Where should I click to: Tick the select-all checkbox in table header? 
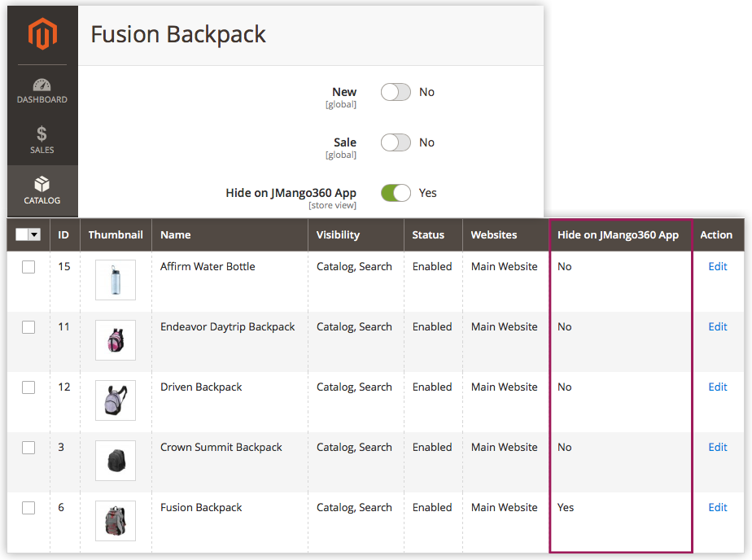click(22, 234)
